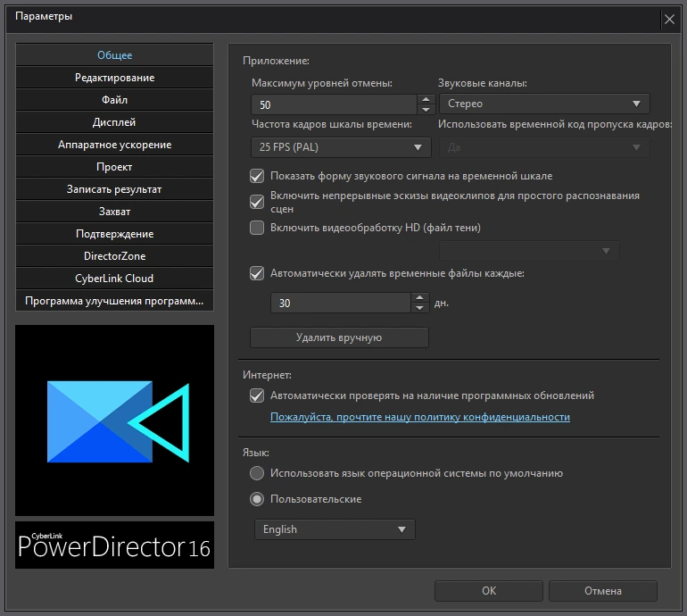Image resolution: width=687 pixels, height=616 pixels.
Task: Click the undo levels field showing 50
Action: (x=334, y=104)
